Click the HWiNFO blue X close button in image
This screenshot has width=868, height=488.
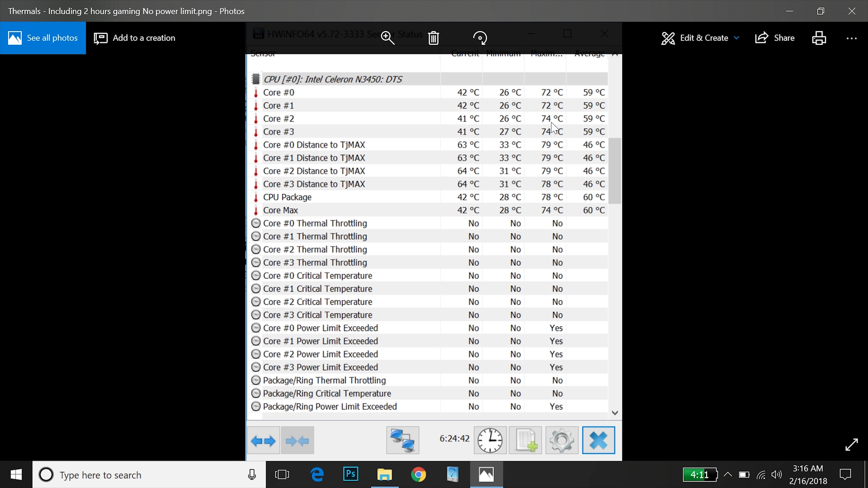click(598, 440)
